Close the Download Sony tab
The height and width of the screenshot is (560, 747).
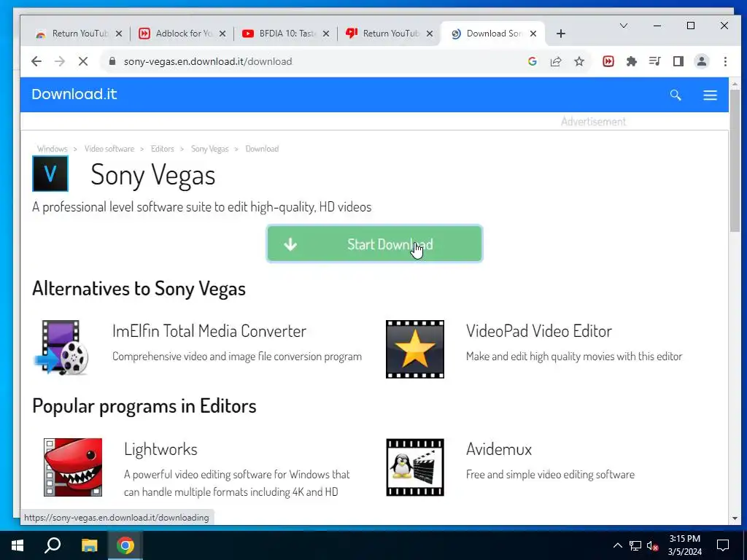pyautogui.click(x=533, y=34)
